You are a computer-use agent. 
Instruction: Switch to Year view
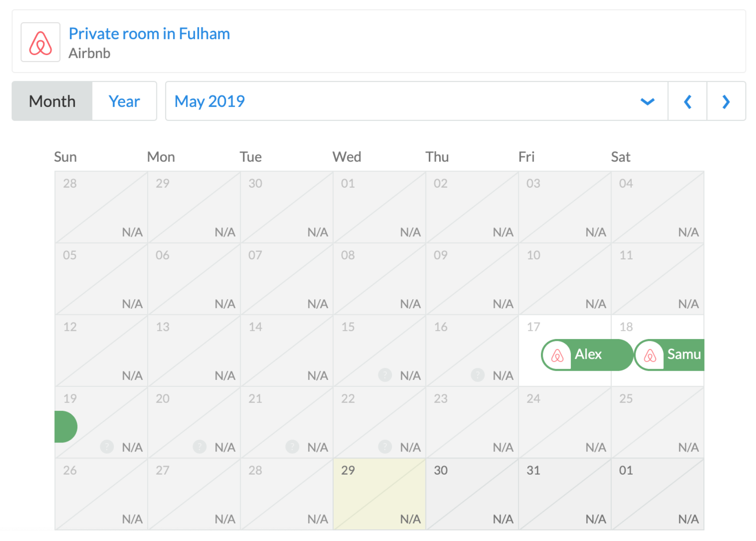click(124, 101)
